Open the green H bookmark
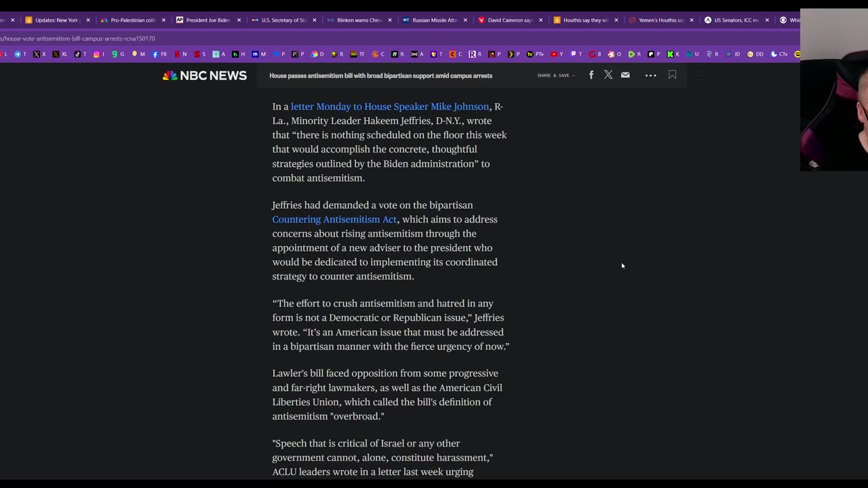Viewport: 868px width, 488px height. [x=239, y=54]
